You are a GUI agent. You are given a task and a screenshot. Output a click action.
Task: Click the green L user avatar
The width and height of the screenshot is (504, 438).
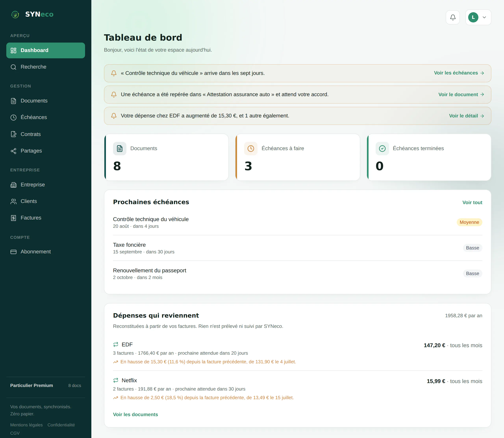tap(473, 17)
